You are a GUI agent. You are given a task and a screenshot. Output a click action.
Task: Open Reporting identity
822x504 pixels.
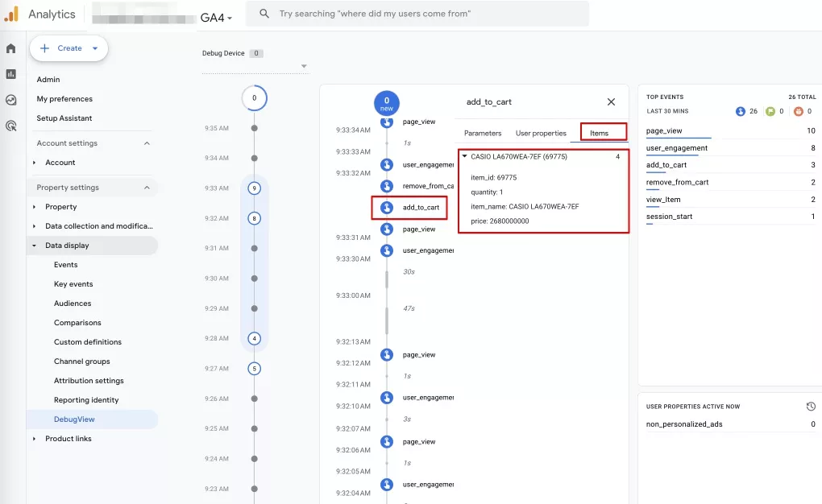pyautogui.click(x=86, y=400)
